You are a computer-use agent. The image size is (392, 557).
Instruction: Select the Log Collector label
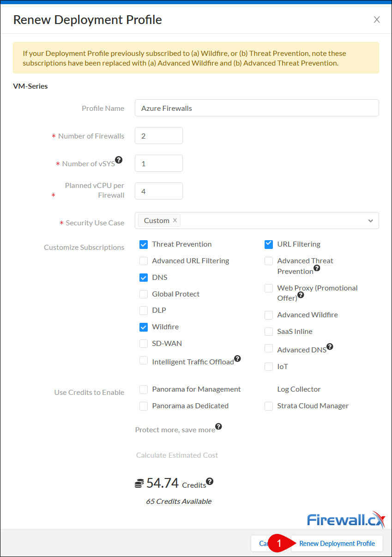click(x=299, y=389)
